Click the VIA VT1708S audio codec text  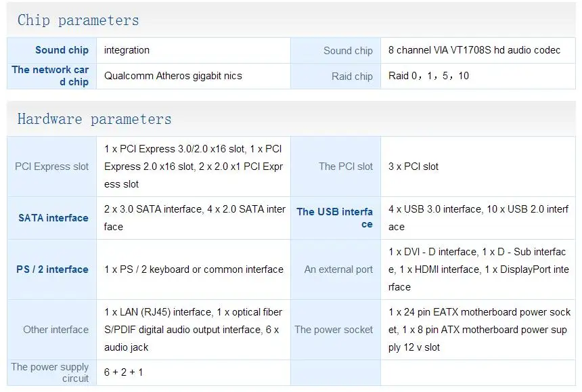474,50
